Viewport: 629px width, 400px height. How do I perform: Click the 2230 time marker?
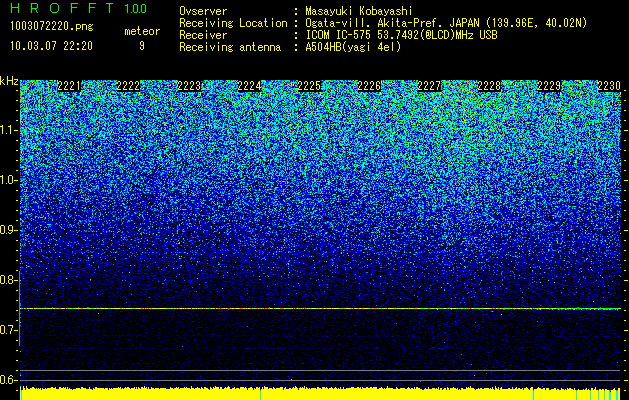pyautogui.click(x=609, y=86)
